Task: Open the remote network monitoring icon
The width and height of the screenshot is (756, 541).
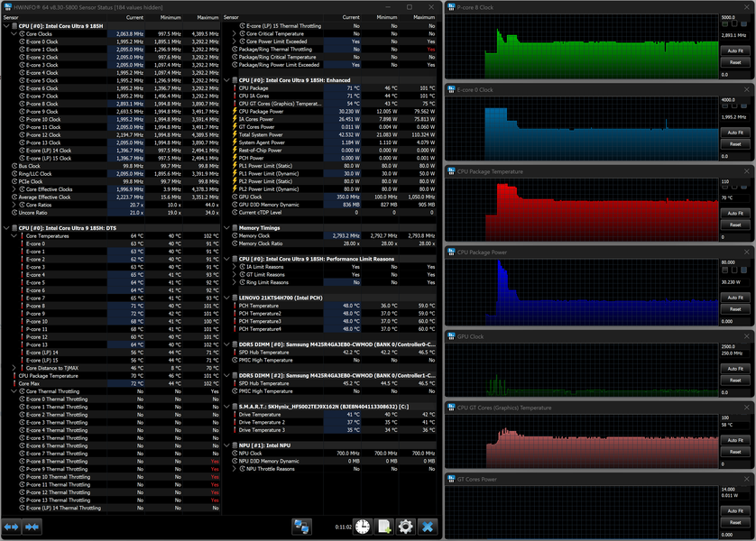Action: 302,527
